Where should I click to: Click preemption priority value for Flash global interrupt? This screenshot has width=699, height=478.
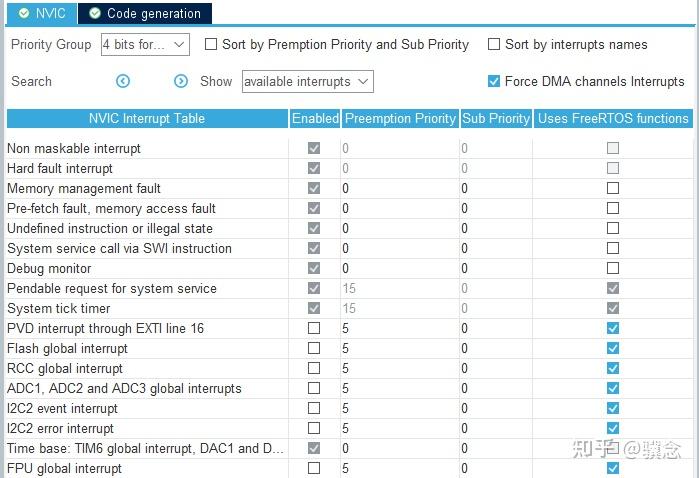click(x=398, y=348)
